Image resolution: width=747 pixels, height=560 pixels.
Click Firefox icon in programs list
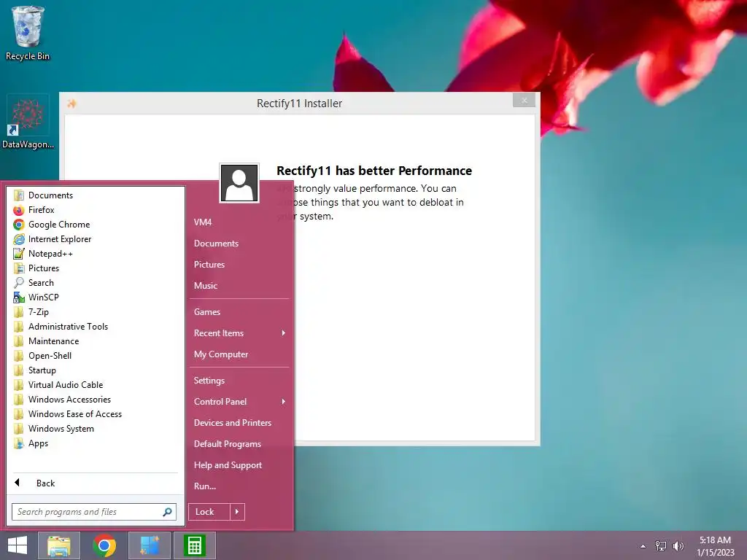[19, 210]
